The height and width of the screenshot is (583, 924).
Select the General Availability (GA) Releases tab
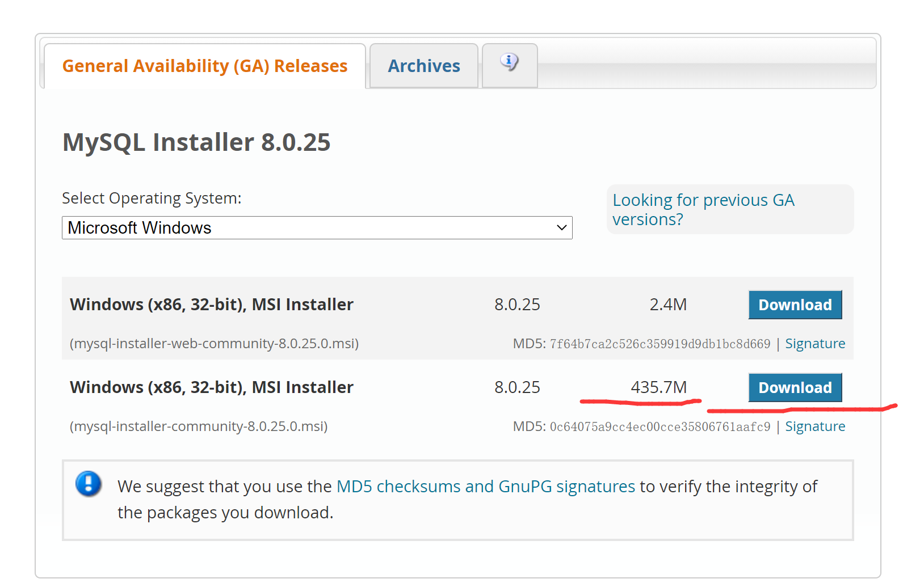(x=204, y=65)
